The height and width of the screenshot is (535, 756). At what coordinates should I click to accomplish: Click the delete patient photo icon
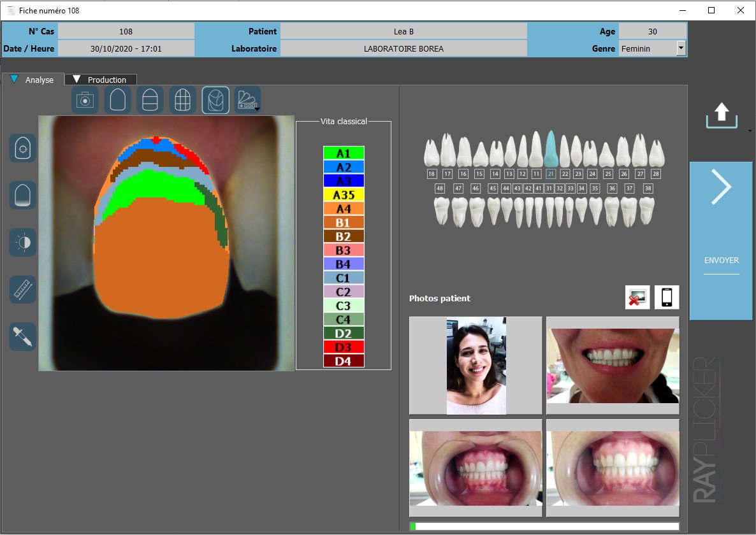(637, 297)
